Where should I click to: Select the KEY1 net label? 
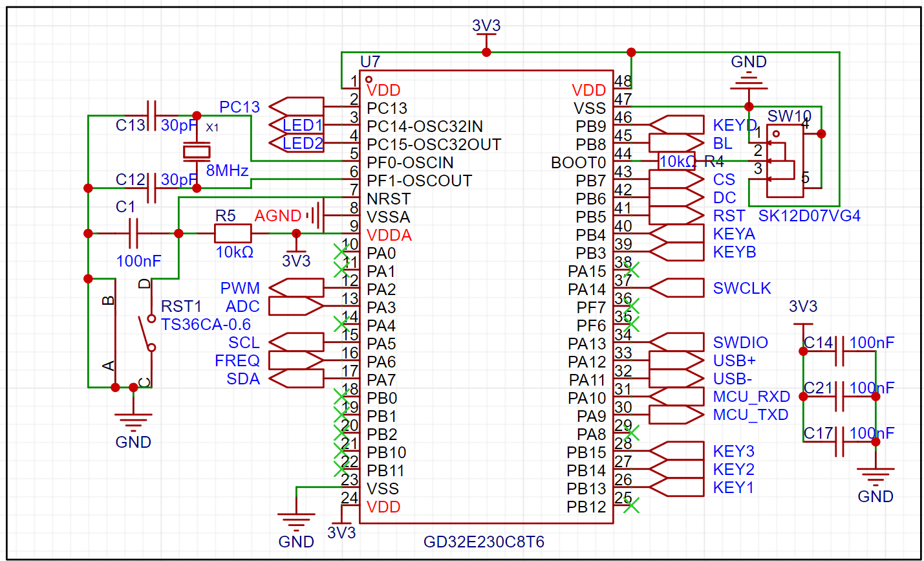(x=734, y=487)
